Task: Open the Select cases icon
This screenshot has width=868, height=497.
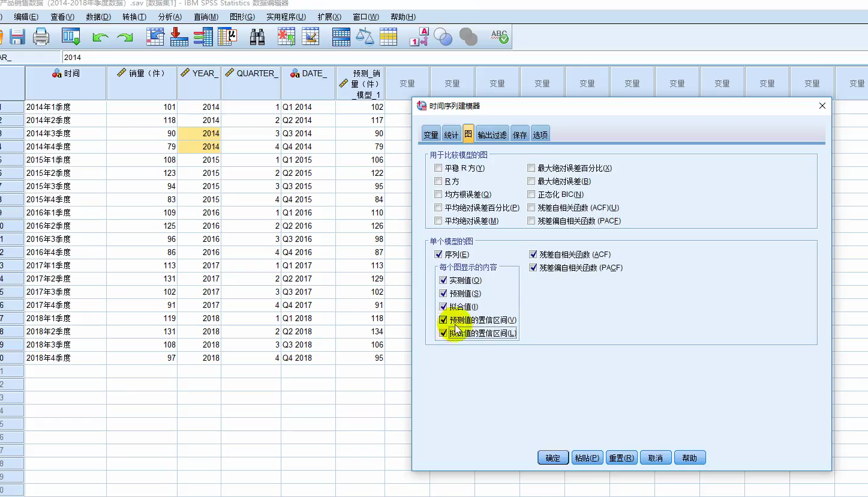Action: (389, 37)
